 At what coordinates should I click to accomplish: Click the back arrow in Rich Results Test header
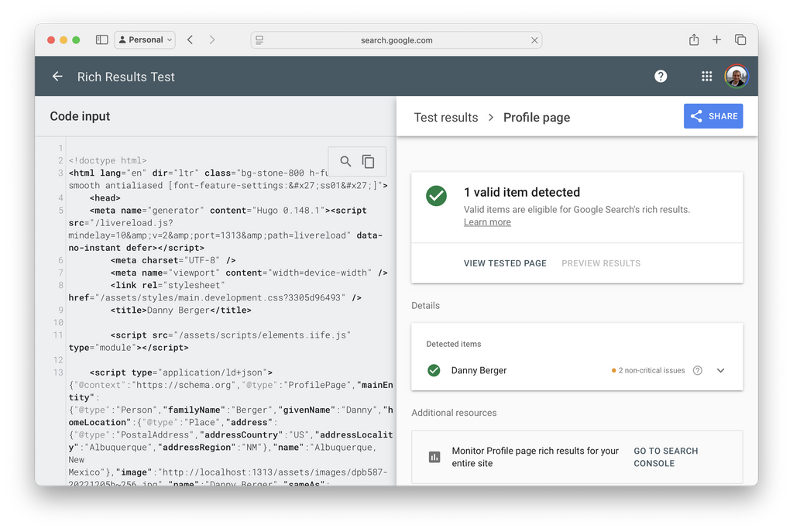(57, 77)
